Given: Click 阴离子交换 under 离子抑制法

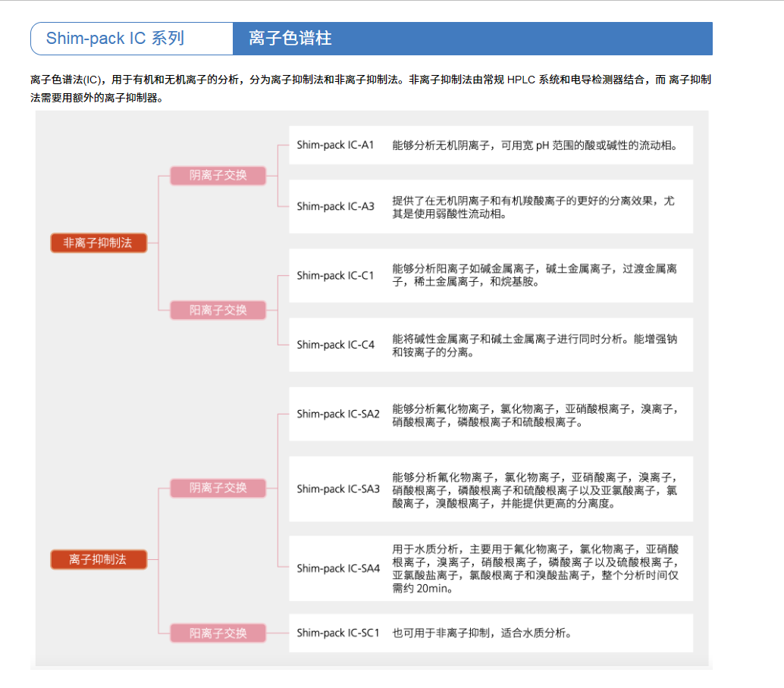Looking at the screenshot, I should point(218,488).
